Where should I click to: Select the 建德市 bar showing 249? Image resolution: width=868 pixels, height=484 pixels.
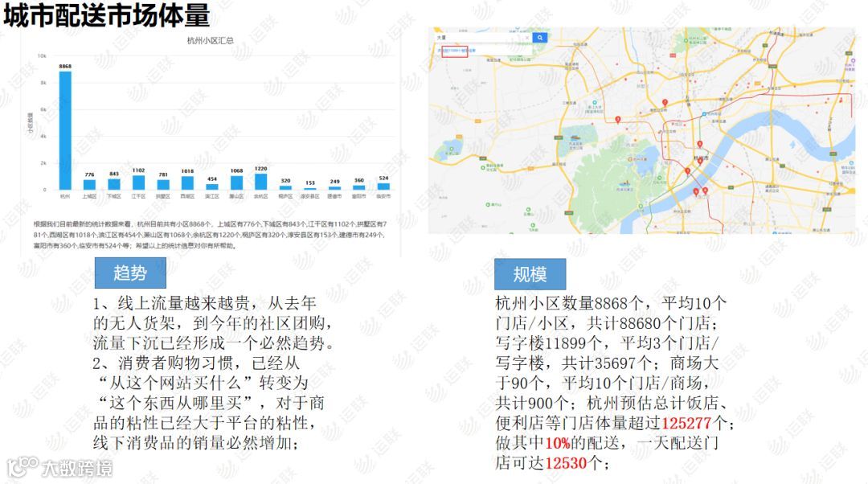[334, 188]
